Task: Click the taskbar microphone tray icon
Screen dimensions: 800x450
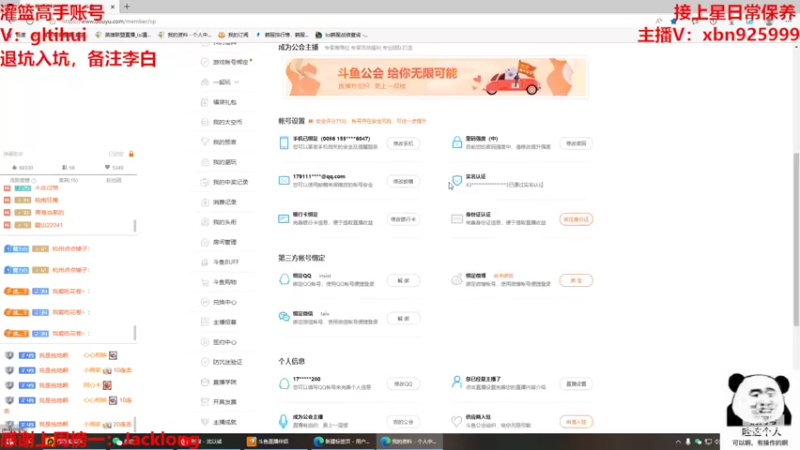Action: click(x=688, y=442)
